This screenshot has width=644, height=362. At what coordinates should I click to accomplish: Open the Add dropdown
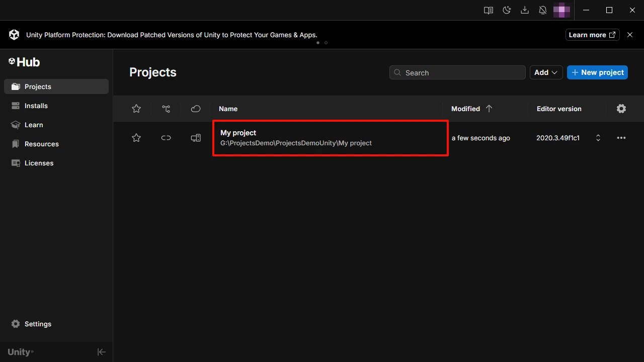tap(546, 72)
